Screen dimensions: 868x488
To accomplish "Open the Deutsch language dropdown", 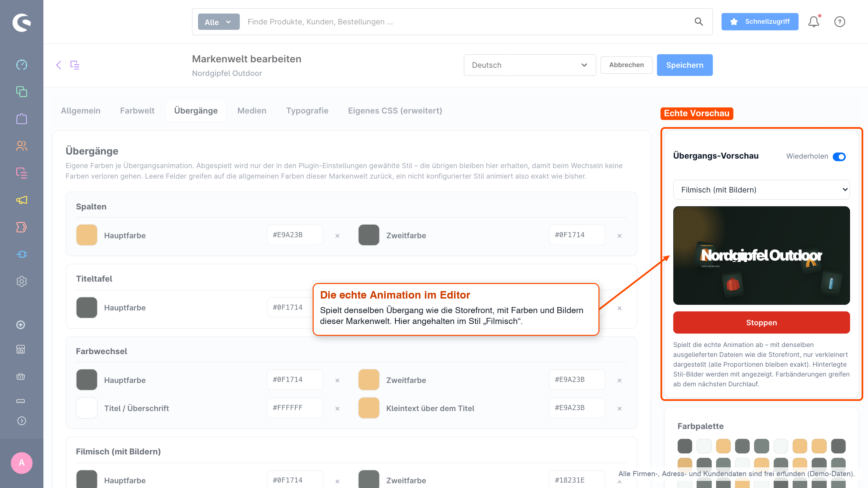I will click(x=530, y=65).
